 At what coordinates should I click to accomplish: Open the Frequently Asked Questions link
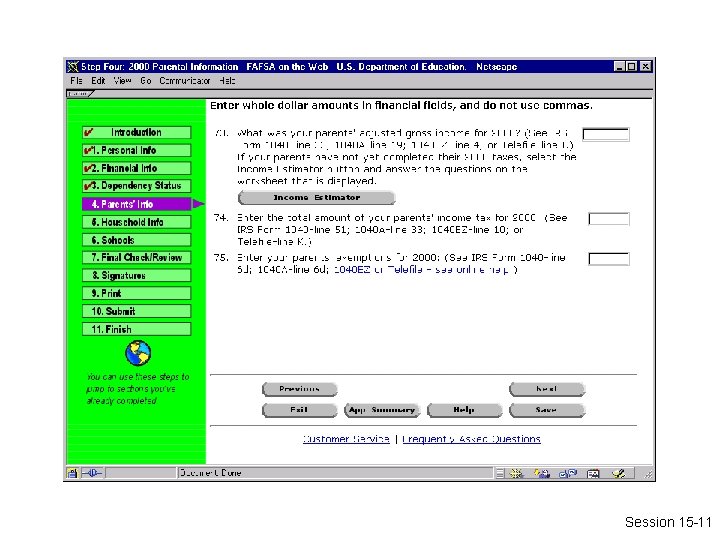471,439
